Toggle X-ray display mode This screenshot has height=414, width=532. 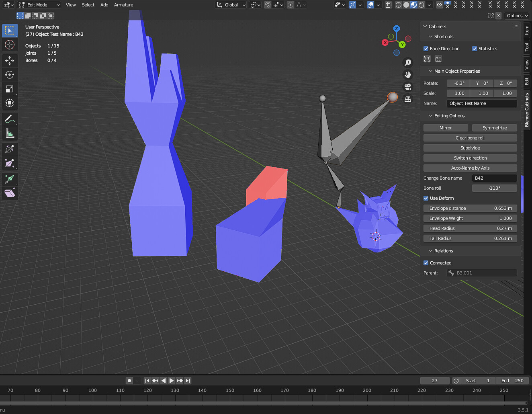[389, 5]
